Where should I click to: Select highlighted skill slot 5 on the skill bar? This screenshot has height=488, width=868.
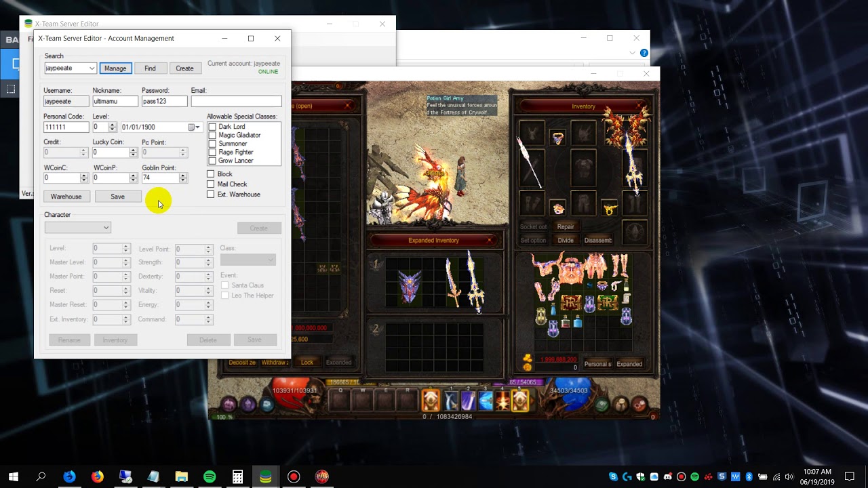(x=520, y=401)
